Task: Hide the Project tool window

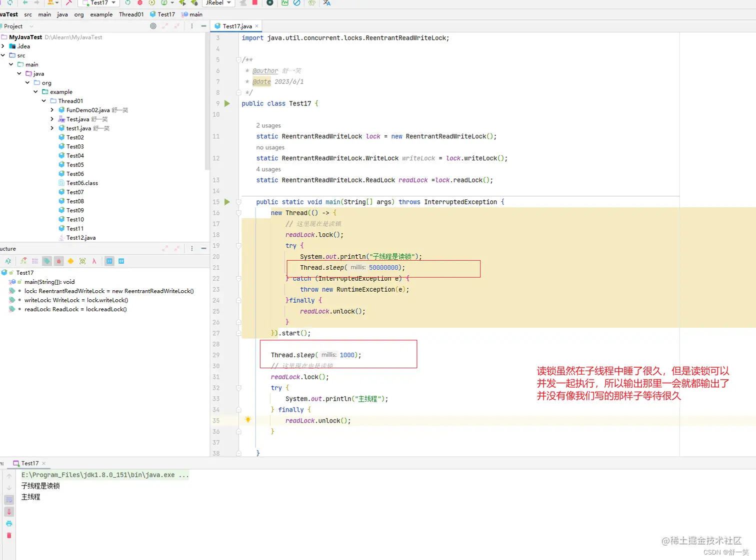Action: (x=203, y=26)
